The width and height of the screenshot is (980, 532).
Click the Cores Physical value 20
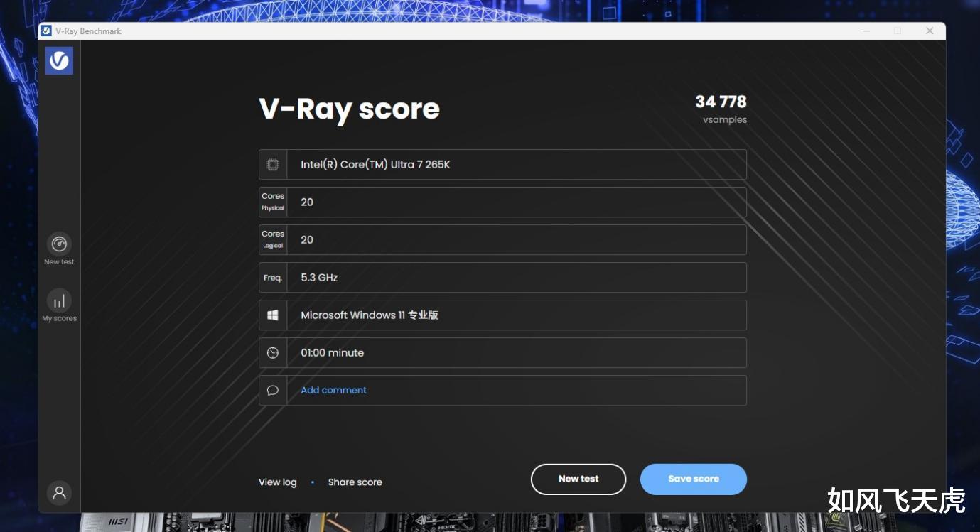307,202
